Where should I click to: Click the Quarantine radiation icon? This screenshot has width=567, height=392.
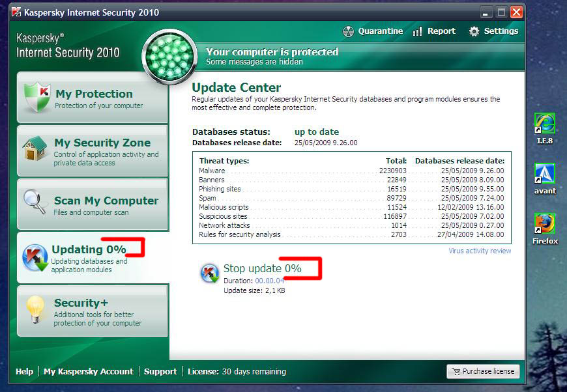pyautogui.click(x=348, y=31)
